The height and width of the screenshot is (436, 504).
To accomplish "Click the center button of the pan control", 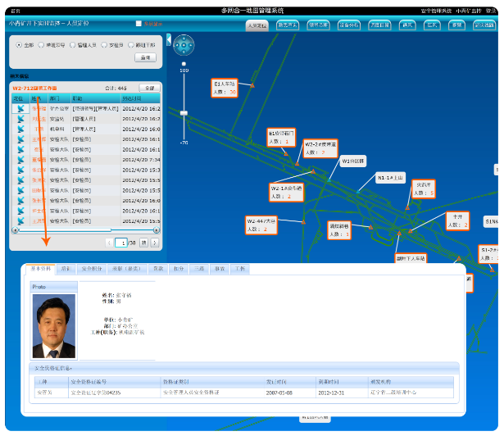I will pyautogui.click(x=184, y=45).
